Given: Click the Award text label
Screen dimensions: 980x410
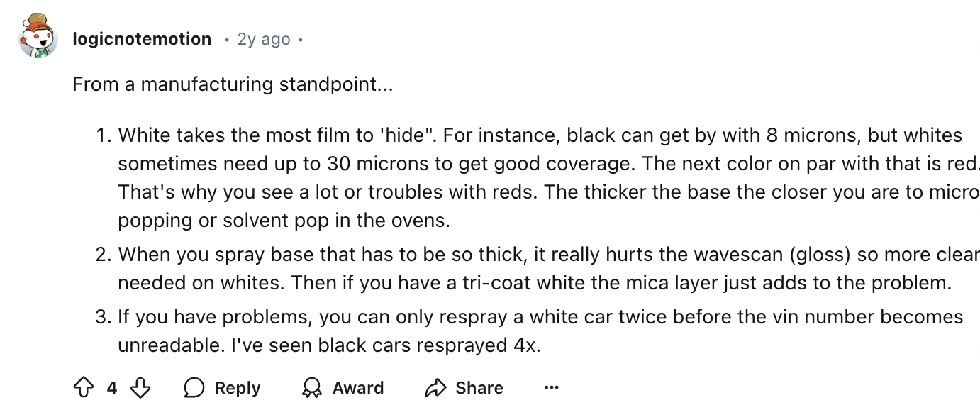Looking at the screenshot, I should [x=358, y=388].
